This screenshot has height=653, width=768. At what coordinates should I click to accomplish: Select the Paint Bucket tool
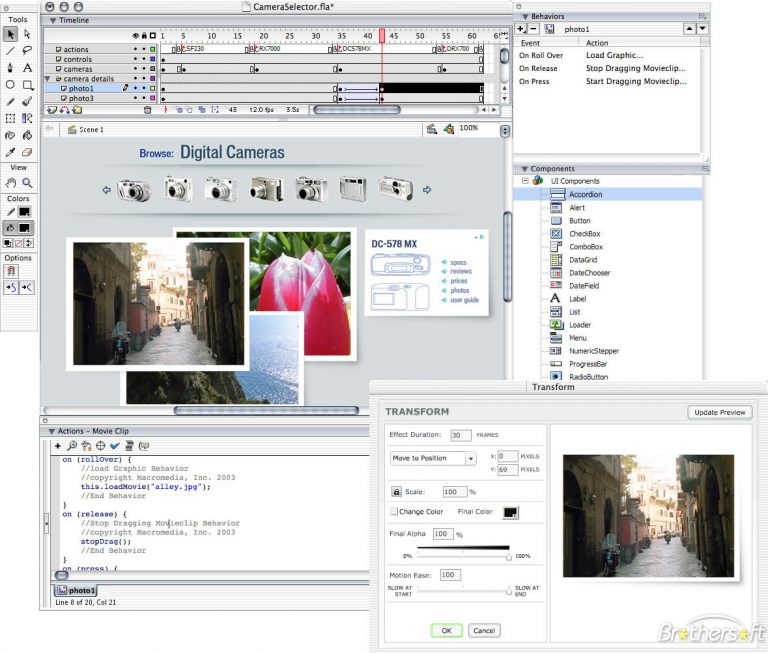pos(27,135)
